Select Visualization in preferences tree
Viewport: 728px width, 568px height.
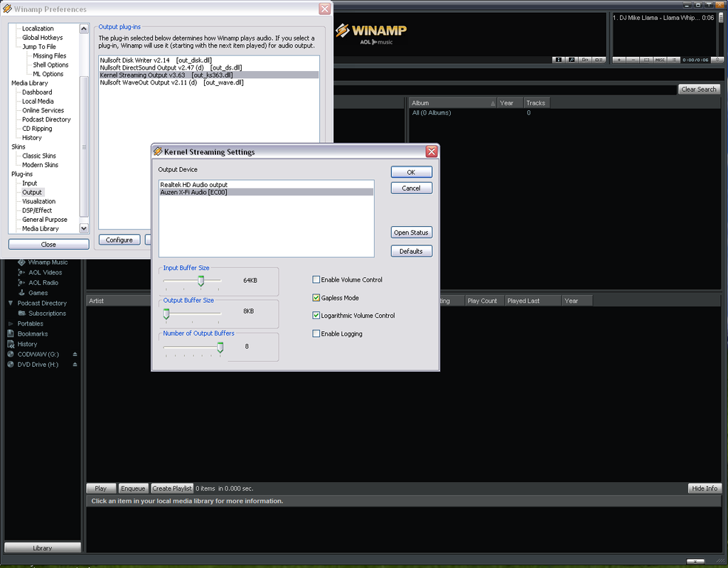38,201
